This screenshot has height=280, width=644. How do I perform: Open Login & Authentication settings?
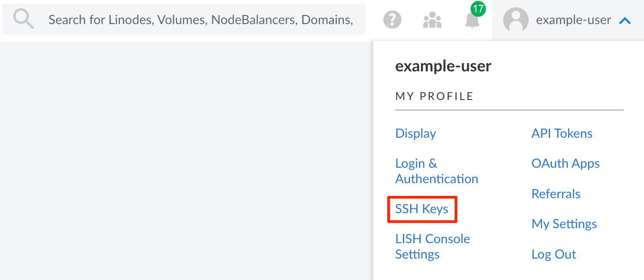pyautogui.click(x=436, y=171)
